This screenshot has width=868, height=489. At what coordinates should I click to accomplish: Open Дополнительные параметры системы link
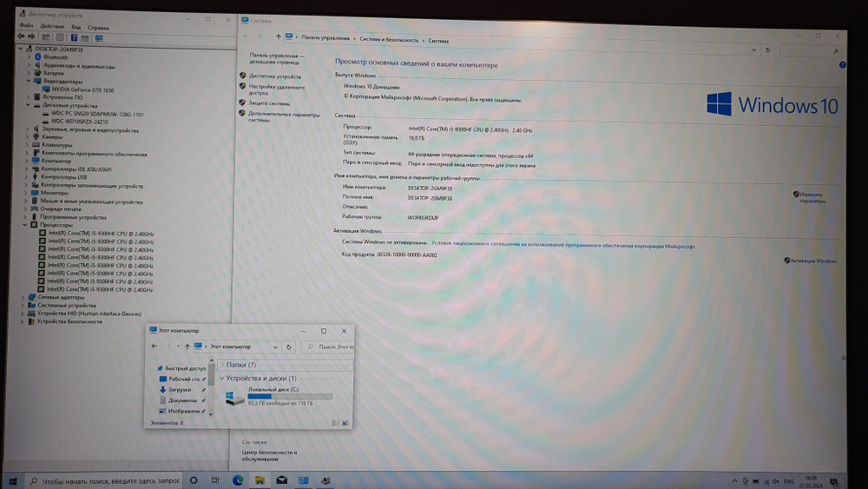click(284, 117)
